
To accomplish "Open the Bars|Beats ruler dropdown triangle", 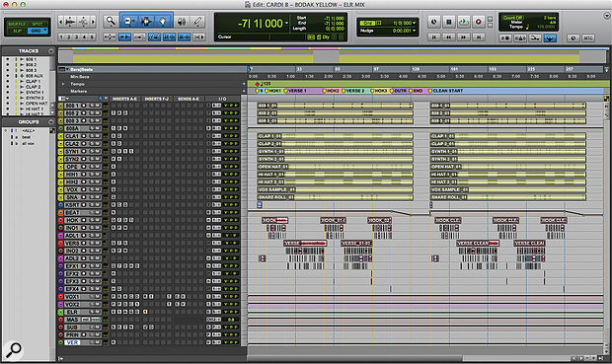I will (x=67, y=69).
